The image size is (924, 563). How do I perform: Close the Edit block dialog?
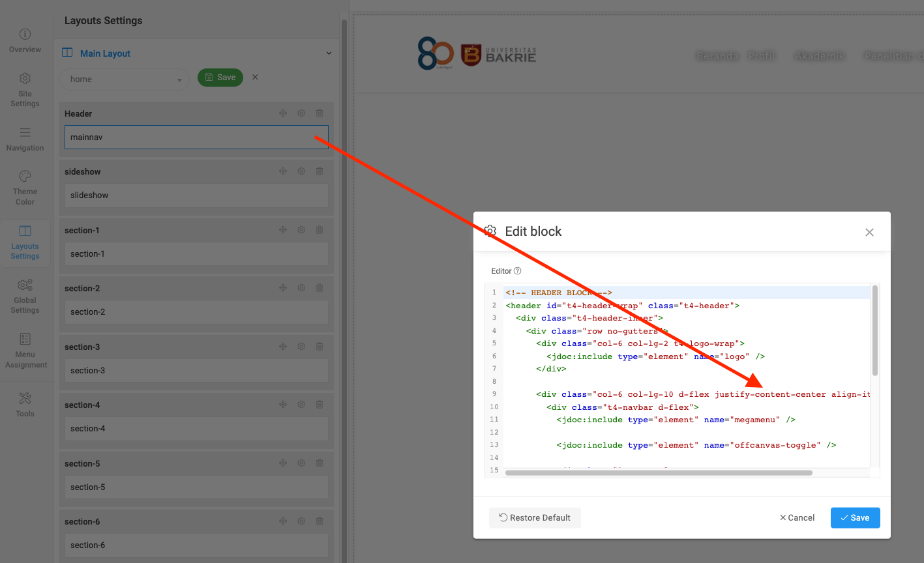click(869, 233)
